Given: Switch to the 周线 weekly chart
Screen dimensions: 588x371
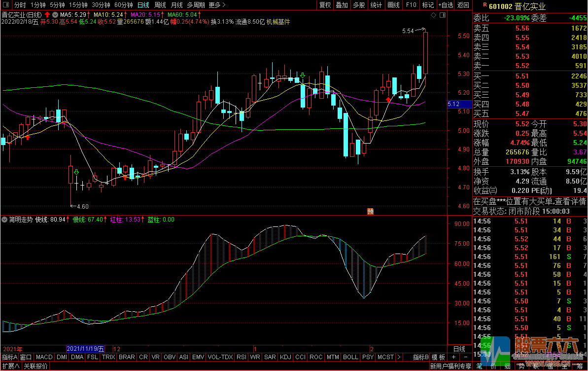Looking at the screenshot, I should click(x=160, y=5).
